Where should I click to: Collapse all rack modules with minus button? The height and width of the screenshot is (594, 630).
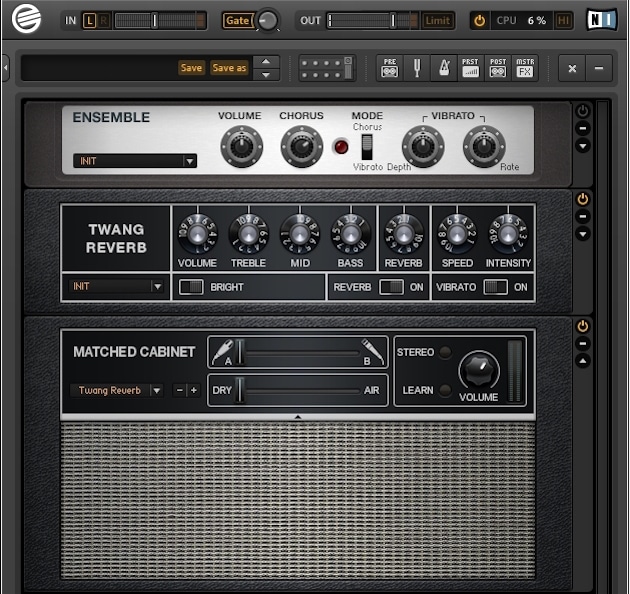tap(599, 68)
